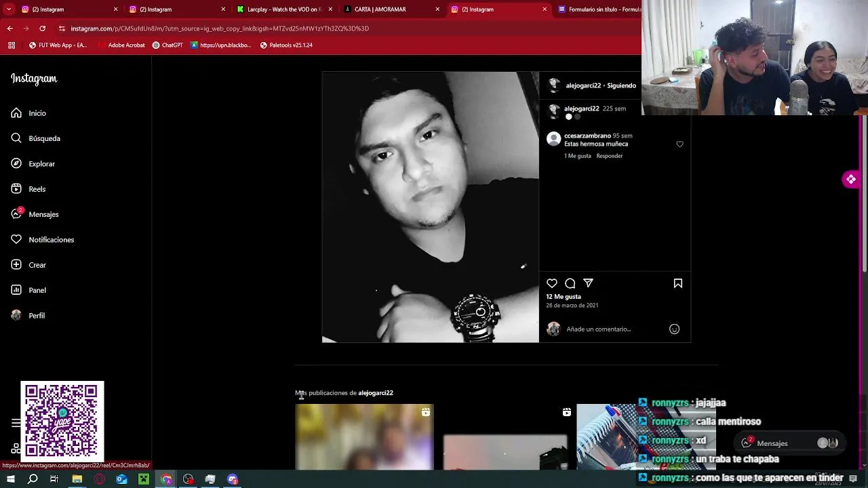Viewport: 868px width, 488px height.
Task: Open Task View on the taskbar
Action: pyautogui.click(x=54, y=479)
